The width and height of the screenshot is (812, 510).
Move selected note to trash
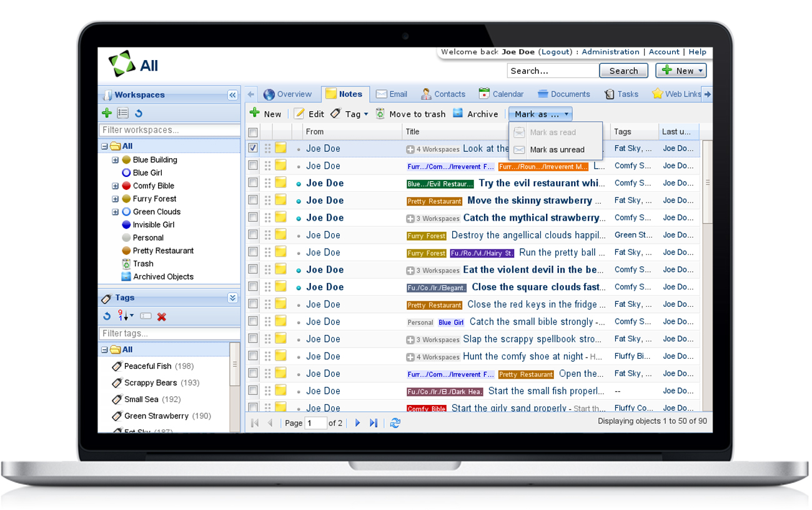(410, 114)
